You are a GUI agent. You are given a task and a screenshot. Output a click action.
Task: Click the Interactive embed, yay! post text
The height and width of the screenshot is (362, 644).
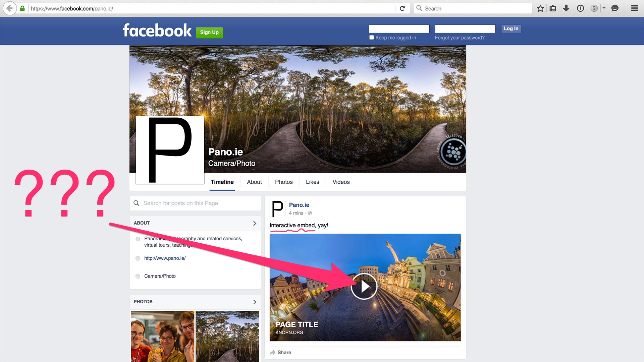tap(299, 226)
